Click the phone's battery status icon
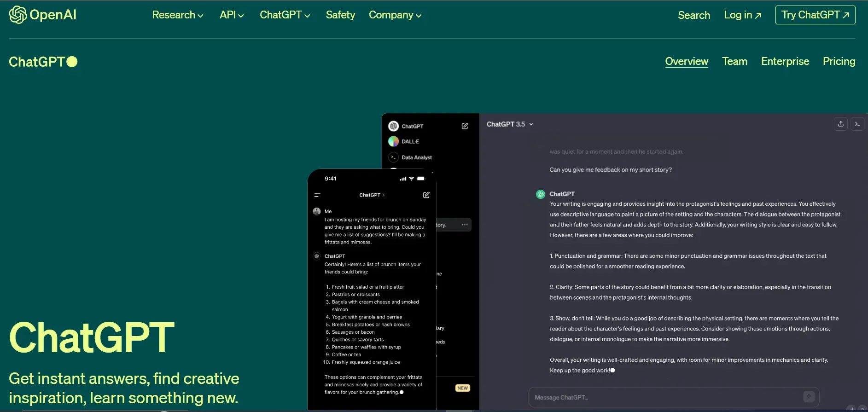The height and width of the screenshot is (412, 868). pyautogui.click(x=421, y=179)
